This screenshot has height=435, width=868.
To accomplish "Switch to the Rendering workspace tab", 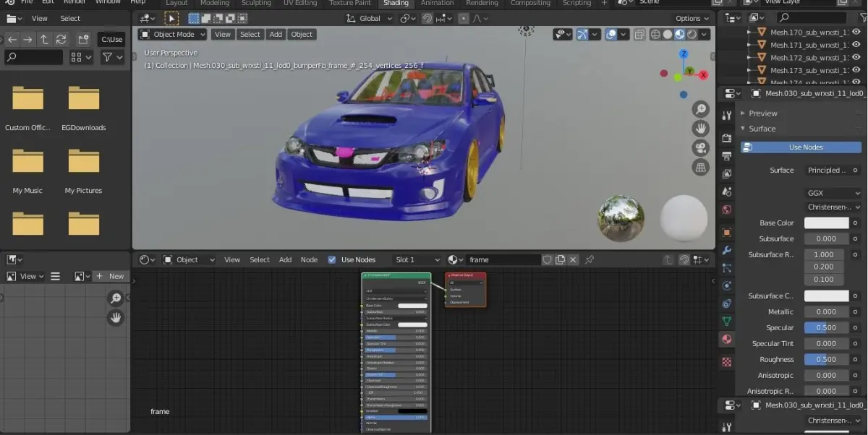I will [x=482, y=3].
